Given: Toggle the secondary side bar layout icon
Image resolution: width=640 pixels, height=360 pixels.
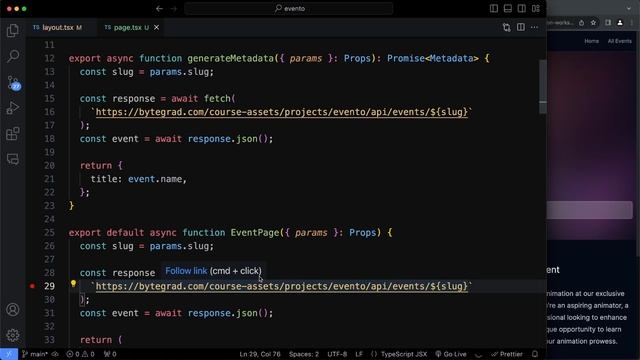Looking at the screenshot, I should (522, 9).
